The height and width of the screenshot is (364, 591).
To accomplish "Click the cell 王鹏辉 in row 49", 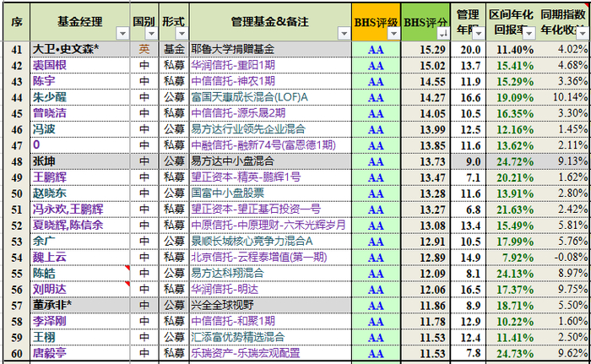I will click(80, 177).
